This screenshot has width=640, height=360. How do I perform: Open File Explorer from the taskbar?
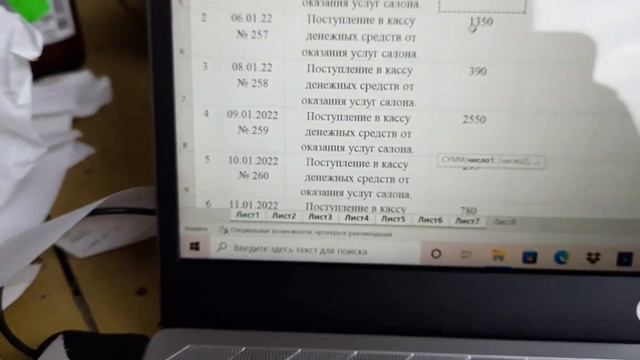pyautogui.click(x=498, y=256)
